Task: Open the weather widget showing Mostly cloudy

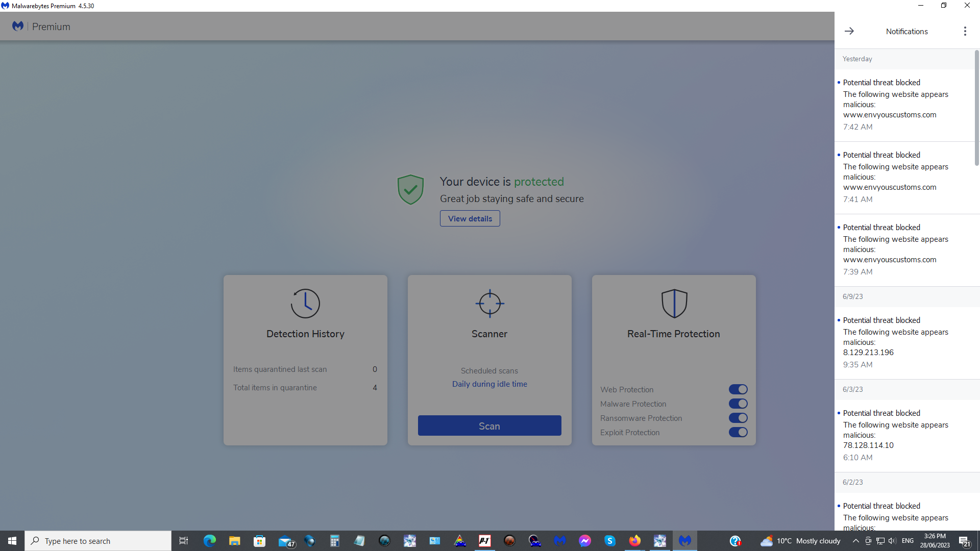Action: 800,541
